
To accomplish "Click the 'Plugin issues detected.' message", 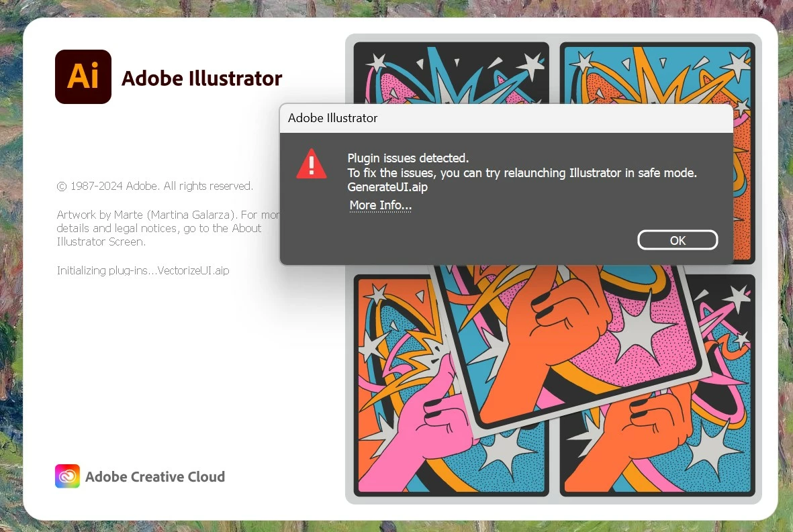I will tap(408, 158).
